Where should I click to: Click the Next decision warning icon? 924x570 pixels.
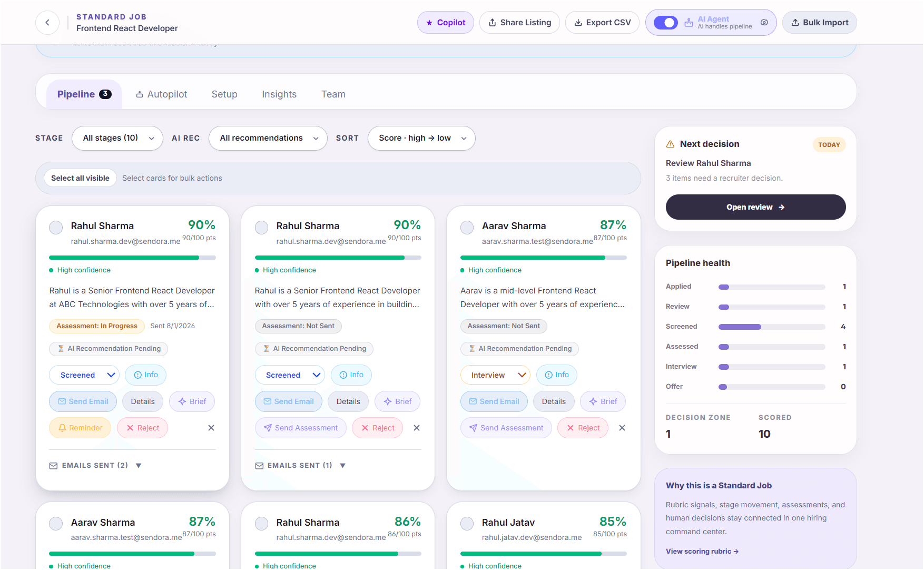pos(670,144)
